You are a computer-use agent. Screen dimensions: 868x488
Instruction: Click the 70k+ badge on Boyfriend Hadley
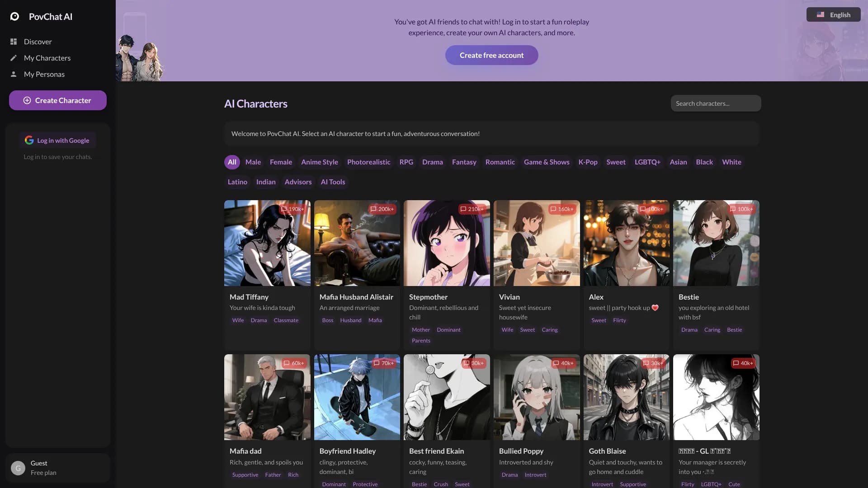pyautogui.click(x=384, y=363)
